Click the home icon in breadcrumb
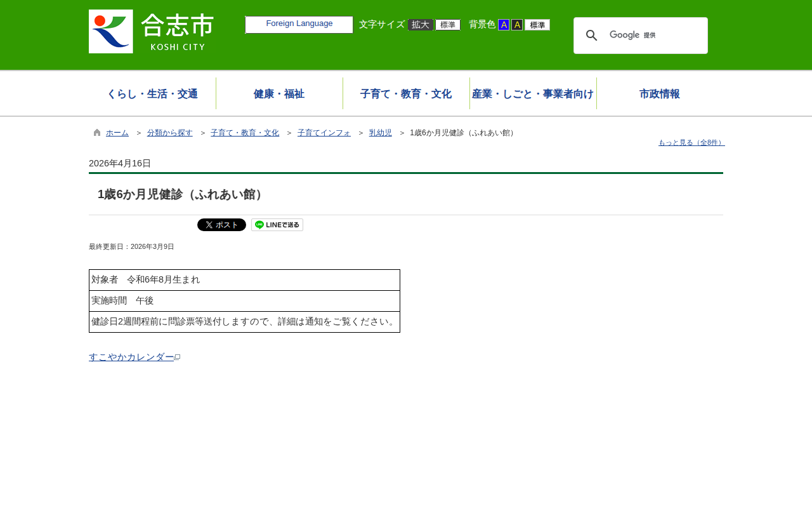Image resolution: width=812 pixels, height=508 pixels. coord(97,133)
